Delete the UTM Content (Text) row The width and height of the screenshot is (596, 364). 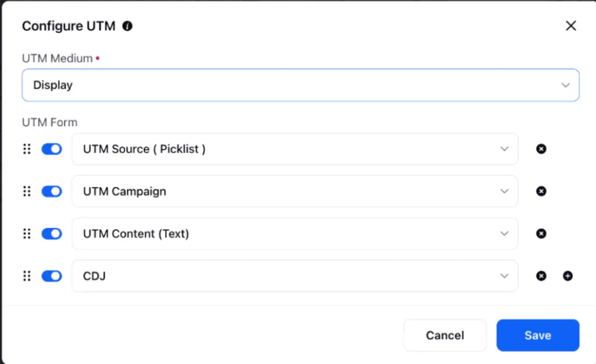click(x=541, y=234)
